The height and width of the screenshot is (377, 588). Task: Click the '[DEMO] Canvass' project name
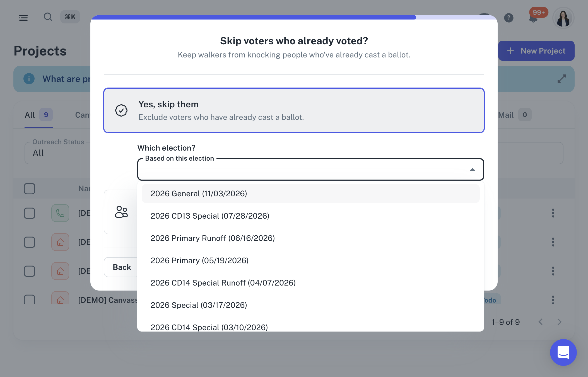click(108, 300)
